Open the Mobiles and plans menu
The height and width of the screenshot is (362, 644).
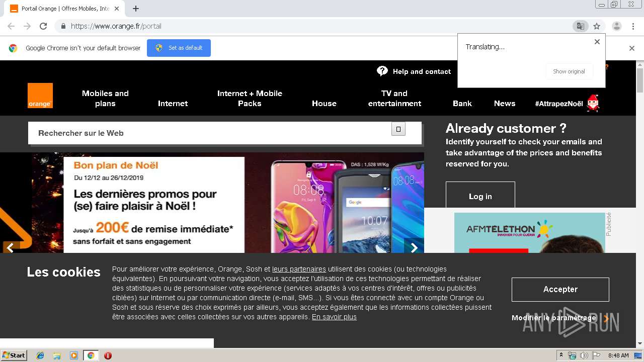pyautogui.click(x=105, y=99)
